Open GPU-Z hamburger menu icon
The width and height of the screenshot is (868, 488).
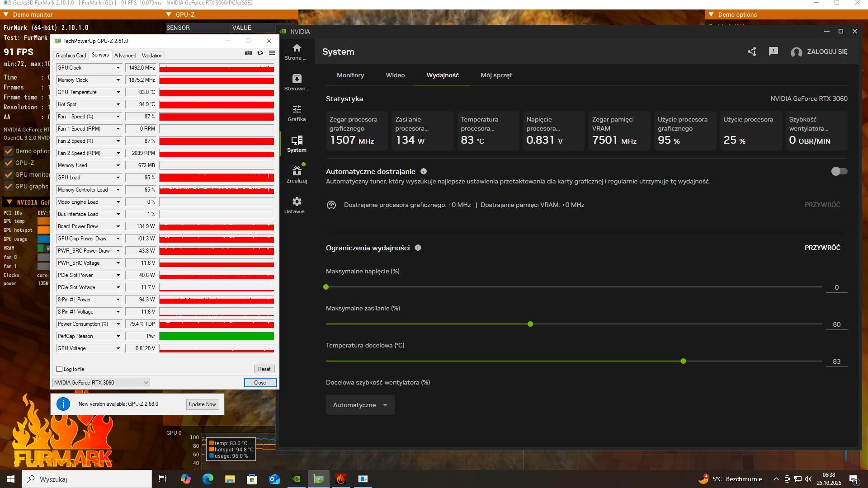[x=272, y=53]
